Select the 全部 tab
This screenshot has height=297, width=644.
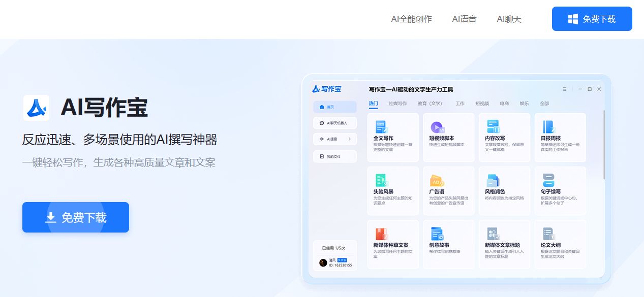coord(544,104)
